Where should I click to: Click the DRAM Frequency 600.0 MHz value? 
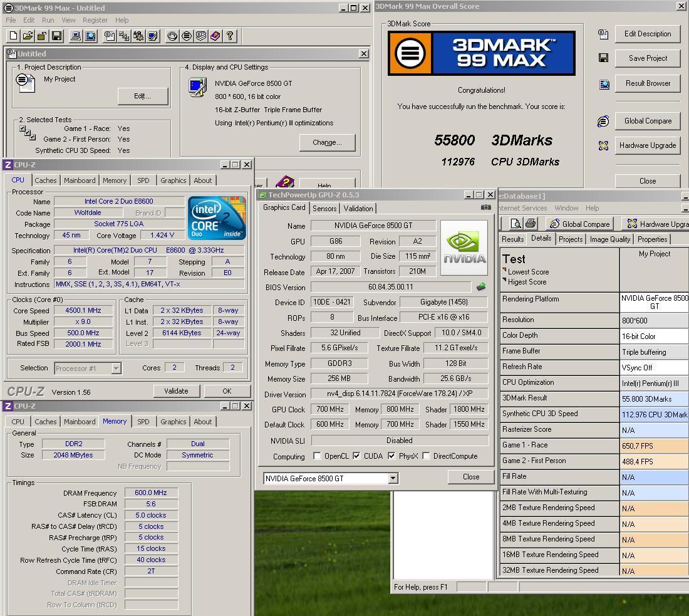(151, 493)
